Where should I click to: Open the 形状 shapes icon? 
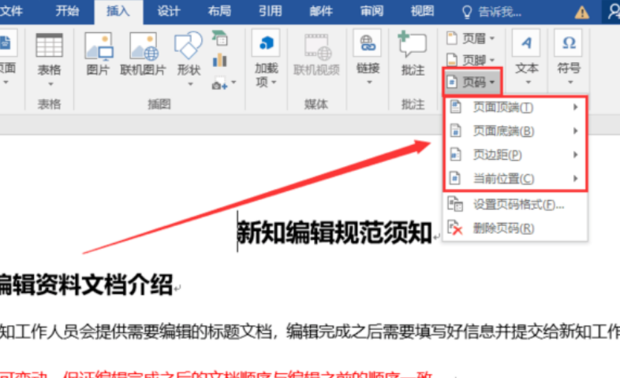click(188, 45)
